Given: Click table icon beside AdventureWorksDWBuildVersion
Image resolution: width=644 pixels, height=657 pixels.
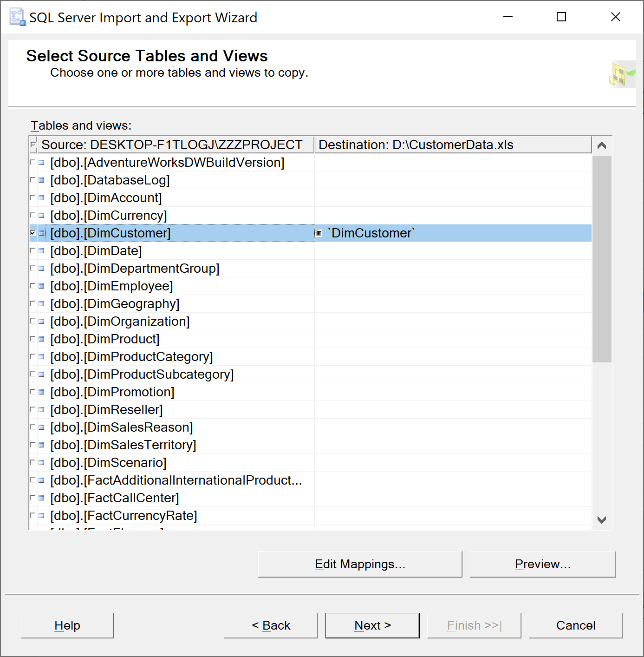Looking at the screenshot, I should click(41, 163).
